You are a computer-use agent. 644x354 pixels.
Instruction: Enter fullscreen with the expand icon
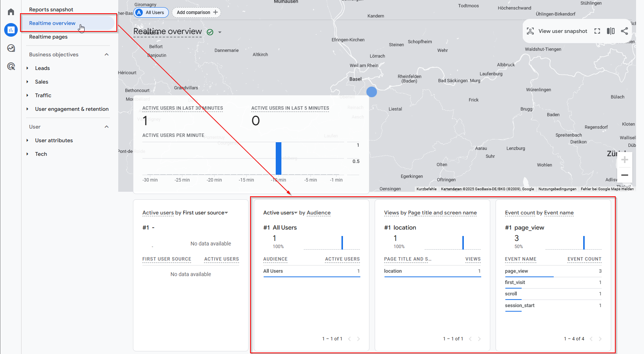click(x=597, y=31)
